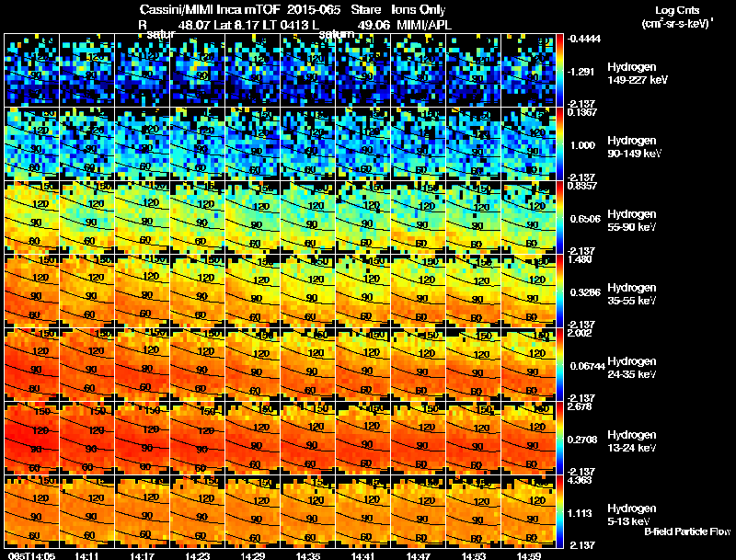The image size is (736, 560).
Task: Select the 14:17 panel in the 24-35 keV row
Action: [143, 364]
